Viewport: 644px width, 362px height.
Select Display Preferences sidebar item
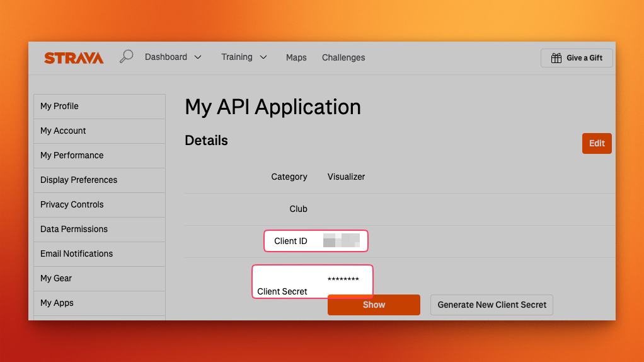100,180
